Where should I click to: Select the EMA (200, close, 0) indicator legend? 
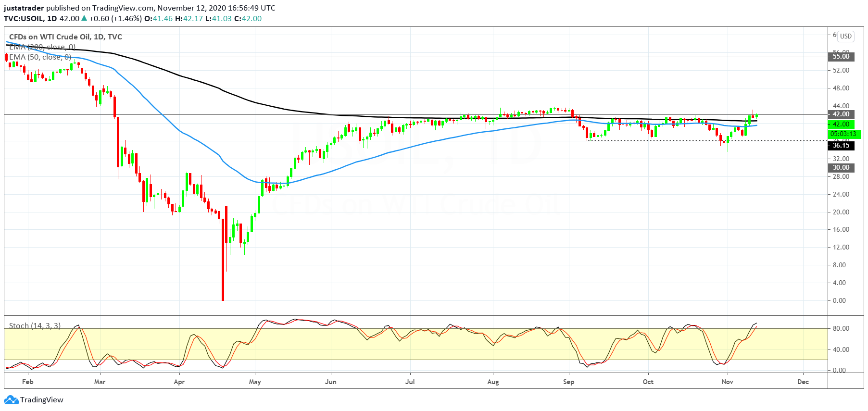click(42, 47)
